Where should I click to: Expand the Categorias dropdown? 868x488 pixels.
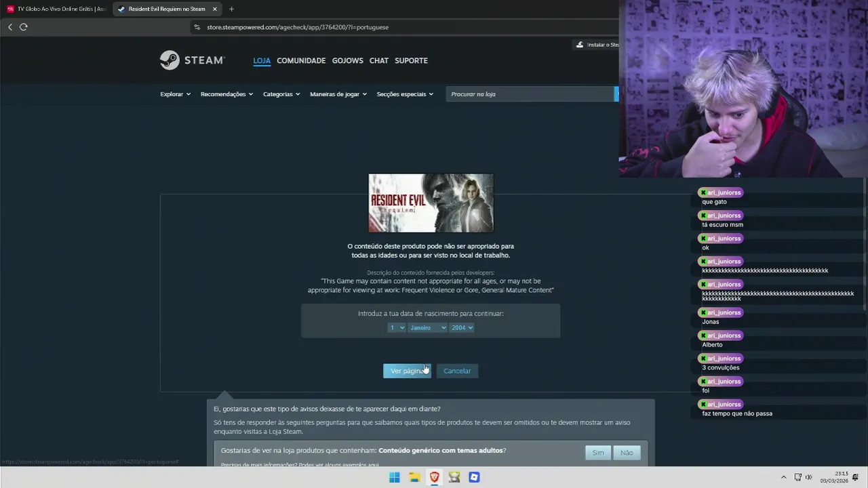click(281, 94)
